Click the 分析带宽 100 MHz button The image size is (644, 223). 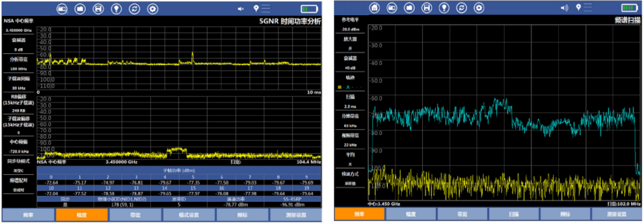[19, 63]
